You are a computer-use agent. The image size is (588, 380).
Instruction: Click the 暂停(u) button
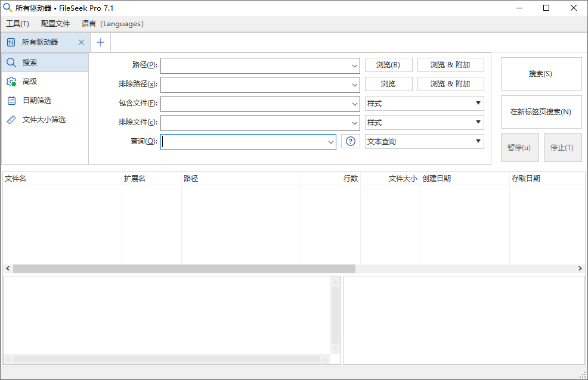(x=520, y=148)
